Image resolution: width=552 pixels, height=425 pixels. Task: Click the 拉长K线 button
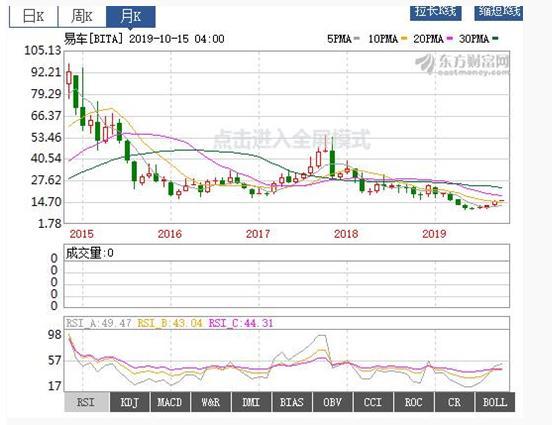tap(435, 12)
